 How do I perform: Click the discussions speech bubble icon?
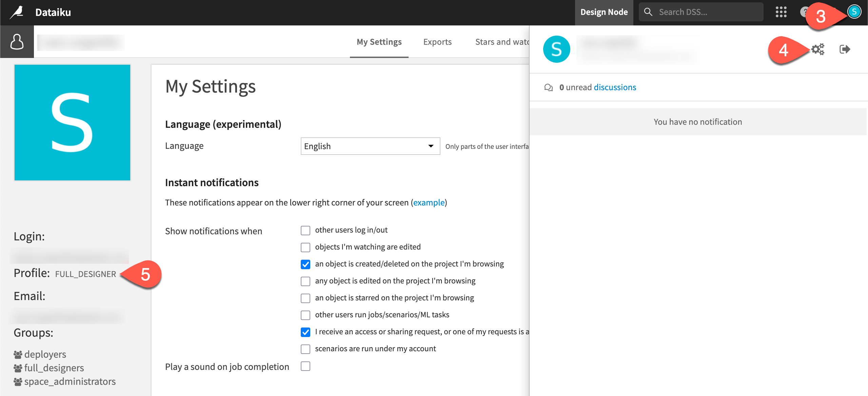pyautogui.click(x=548, y=87)
